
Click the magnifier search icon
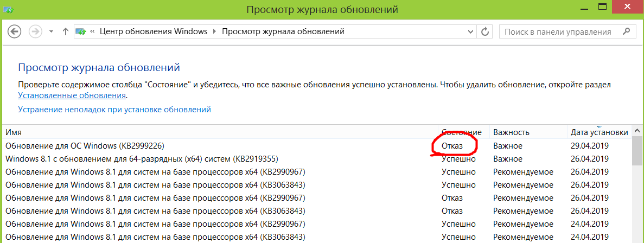tap(626, 31)
